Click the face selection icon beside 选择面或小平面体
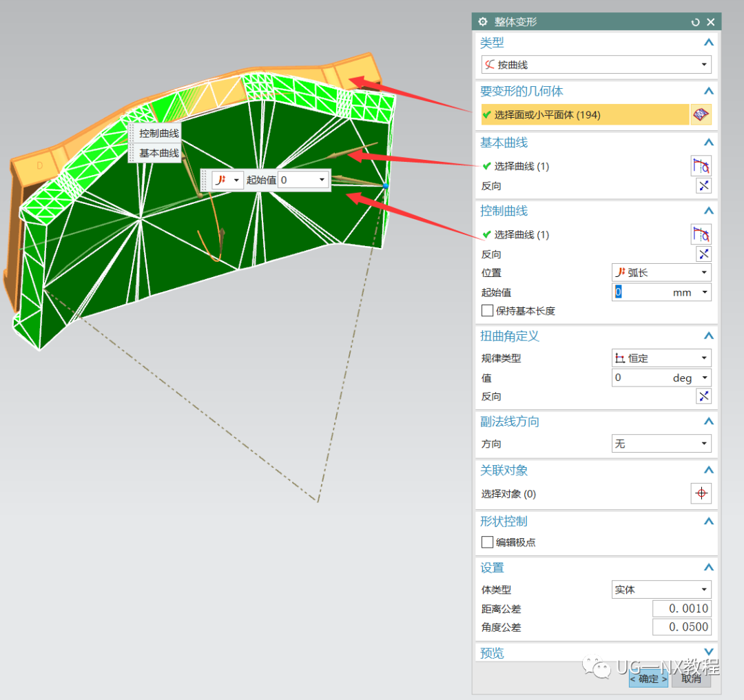 click(701, 114)
